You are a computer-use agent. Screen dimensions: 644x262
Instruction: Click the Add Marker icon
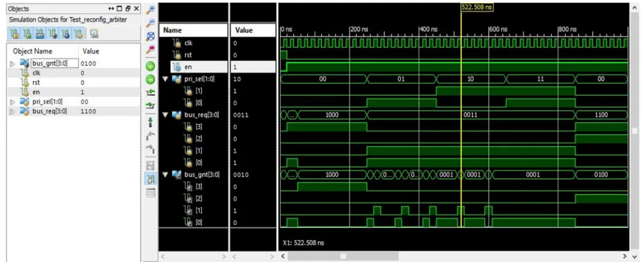pyautogui.click(x=151, y=122)
